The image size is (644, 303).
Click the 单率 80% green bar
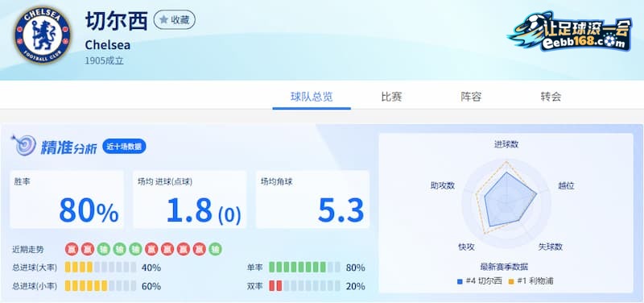(x=304, y=268)
